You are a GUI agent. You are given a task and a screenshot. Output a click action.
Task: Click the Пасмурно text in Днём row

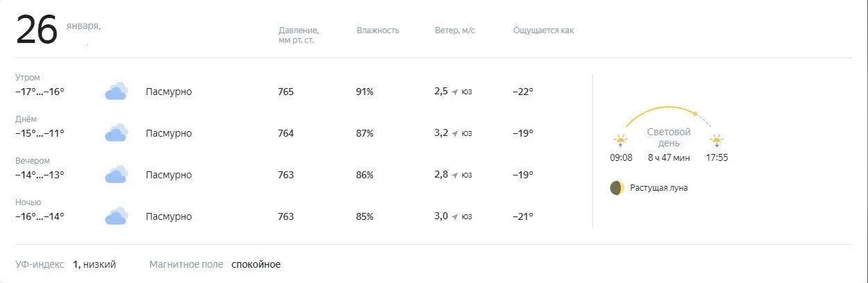coord(169,133)
